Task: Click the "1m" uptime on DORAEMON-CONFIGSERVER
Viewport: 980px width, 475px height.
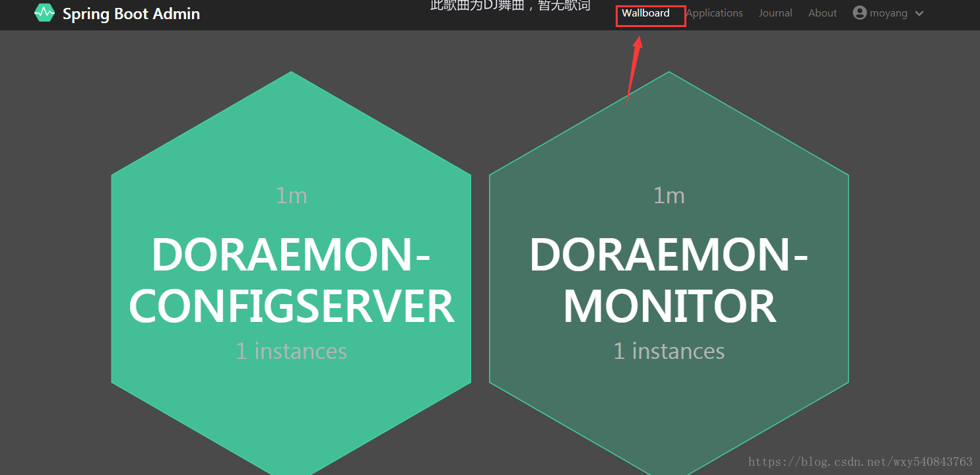Action: pyautogui.click(x=291, y=195)
